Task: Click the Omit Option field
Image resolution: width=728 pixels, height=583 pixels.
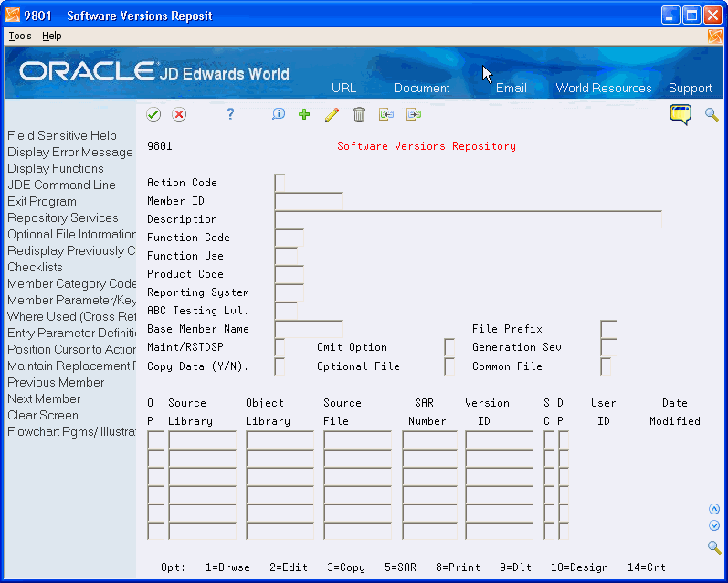Action: point(449,347)
